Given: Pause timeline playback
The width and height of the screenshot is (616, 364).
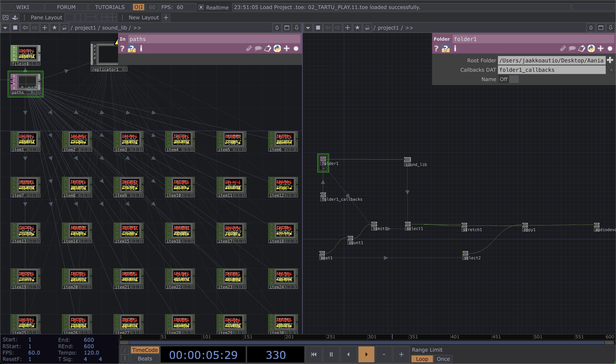Looking at the screenshot, I should coord(331,354).
